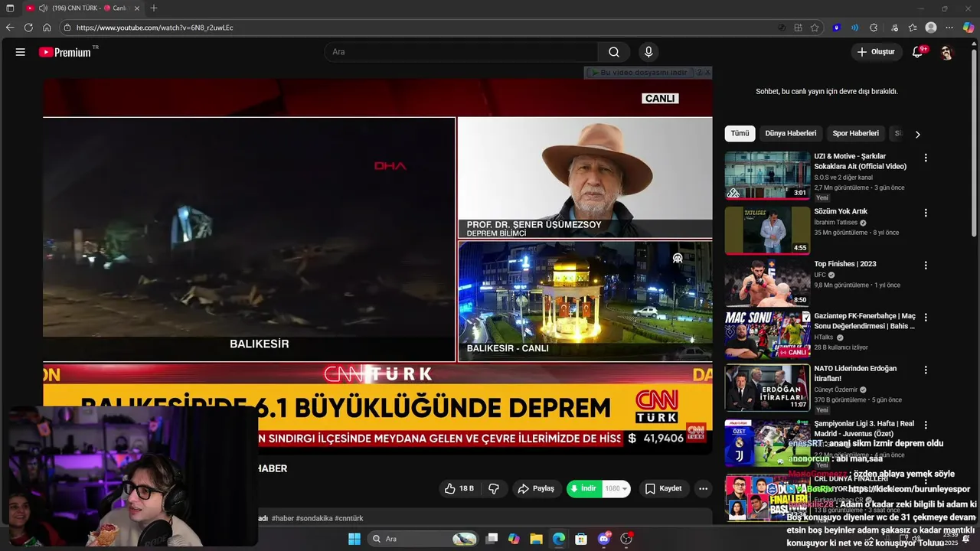Open Microsoft Store from taskbar
Image resolution: width=980 pixels, height=551 pixels.
(x=581, y=539)
